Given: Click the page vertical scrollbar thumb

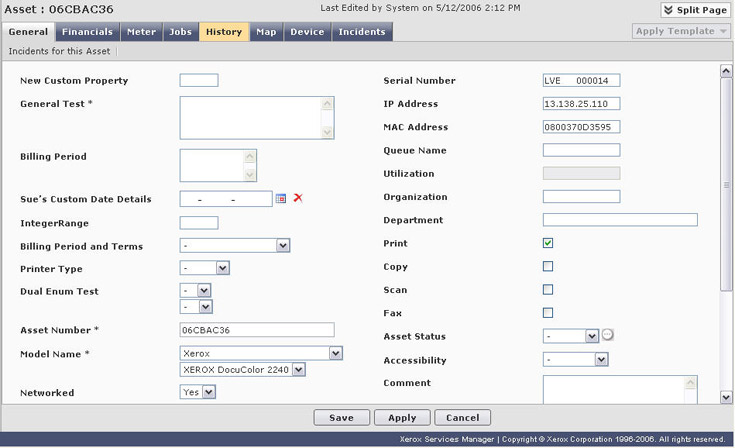Looking at the screenshot, I should 726,185.
